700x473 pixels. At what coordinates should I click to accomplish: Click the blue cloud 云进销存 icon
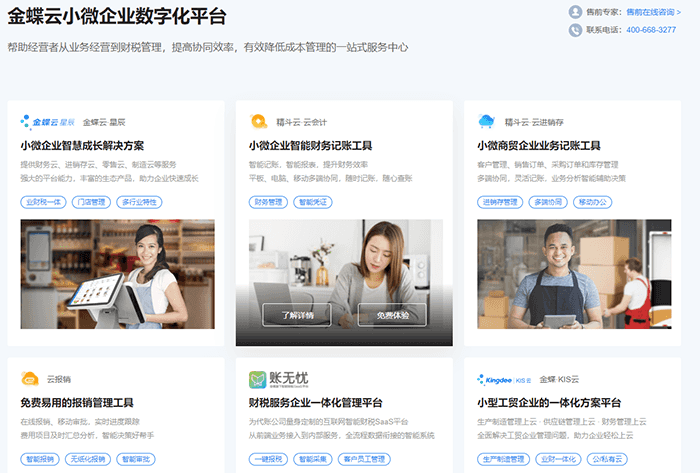coord(486,121)
